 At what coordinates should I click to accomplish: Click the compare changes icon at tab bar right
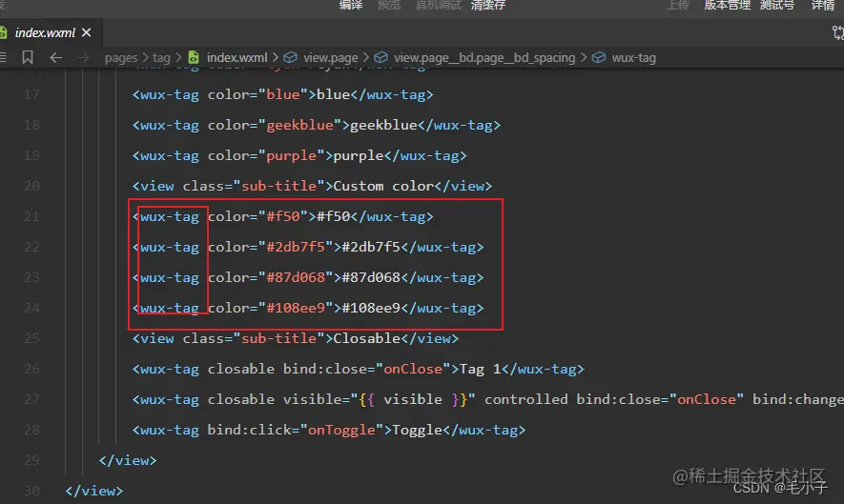(x=837, y=32)
